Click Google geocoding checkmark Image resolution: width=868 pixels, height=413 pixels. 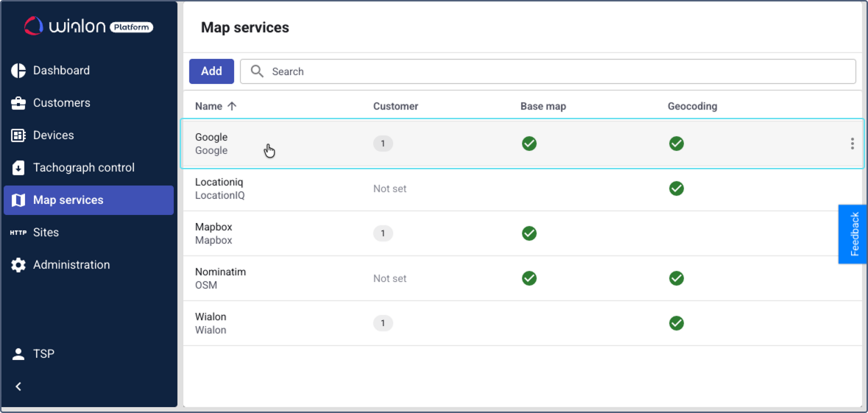[676, 144]
